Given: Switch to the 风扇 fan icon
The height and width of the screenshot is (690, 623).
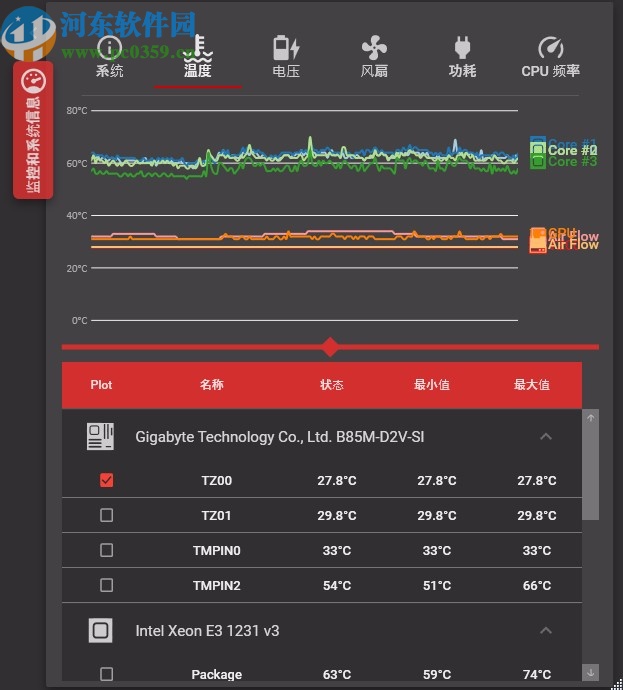Looking at the screenshot, I should [374, 48].
